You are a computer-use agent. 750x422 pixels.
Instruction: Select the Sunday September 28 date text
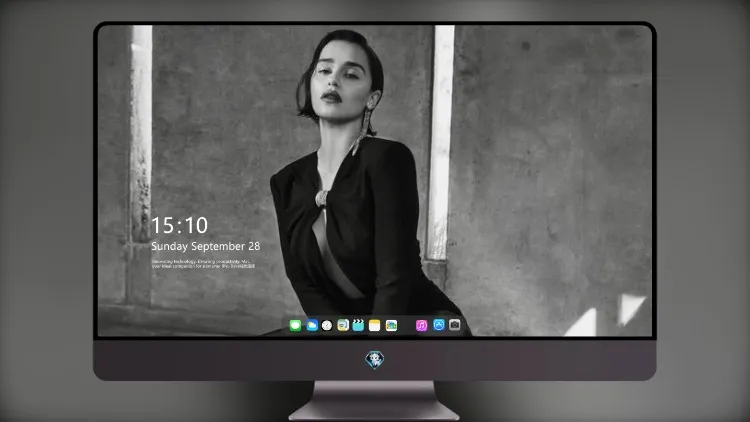pos(206,246)
